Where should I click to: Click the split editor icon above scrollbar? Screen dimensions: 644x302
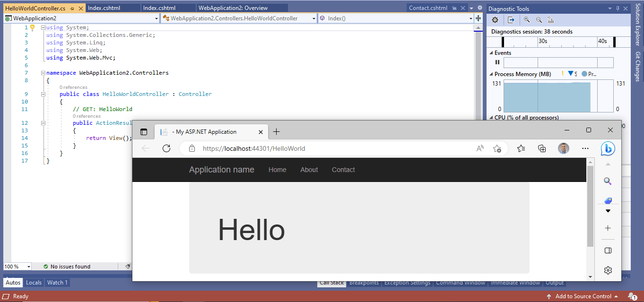(x=479, y=18)
